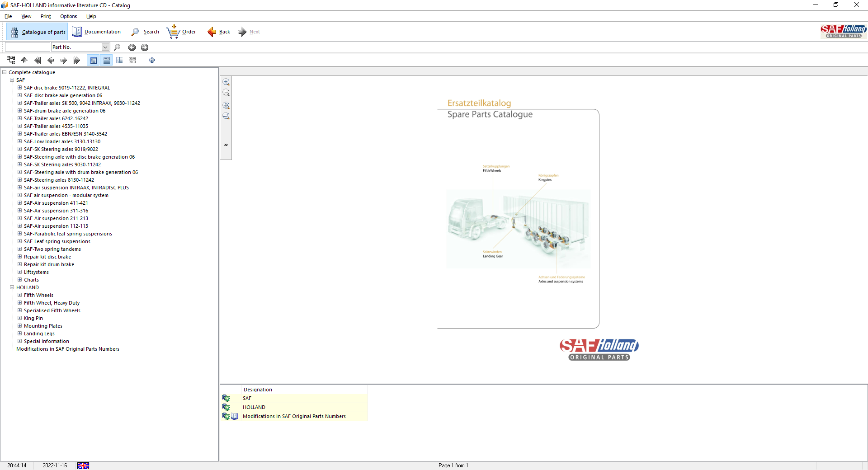Switch to the Documentation section

pyautogui.click(x=96, y=32)
